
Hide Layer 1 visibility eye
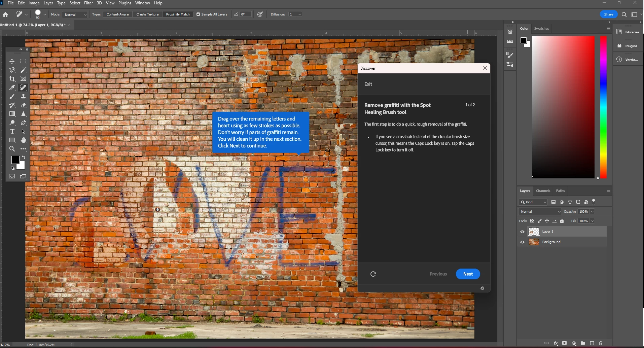point(522,232)
